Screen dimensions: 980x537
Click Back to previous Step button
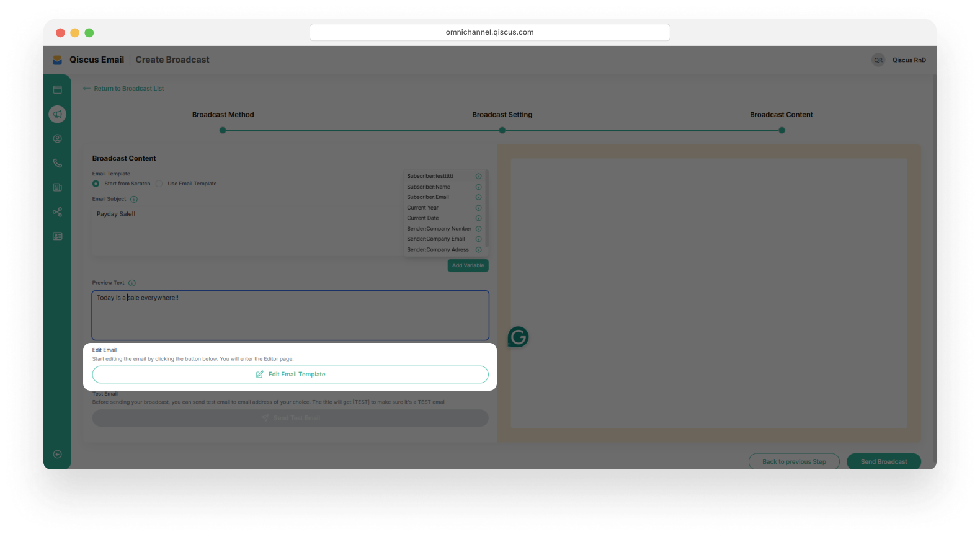[794, 462]
